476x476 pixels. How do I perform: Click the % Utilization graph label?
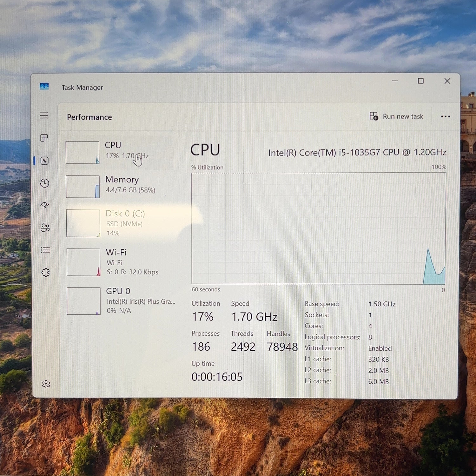click(x=207, y=168)
